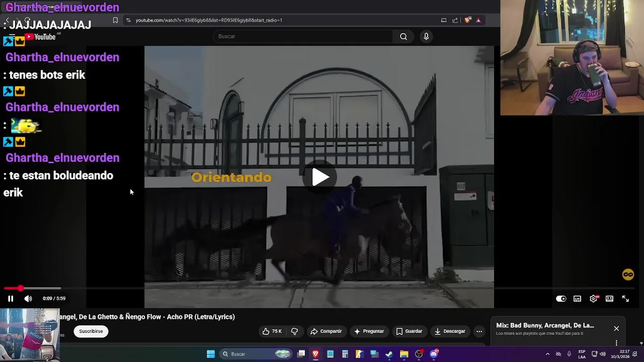Dislike the video

[294, 331]
